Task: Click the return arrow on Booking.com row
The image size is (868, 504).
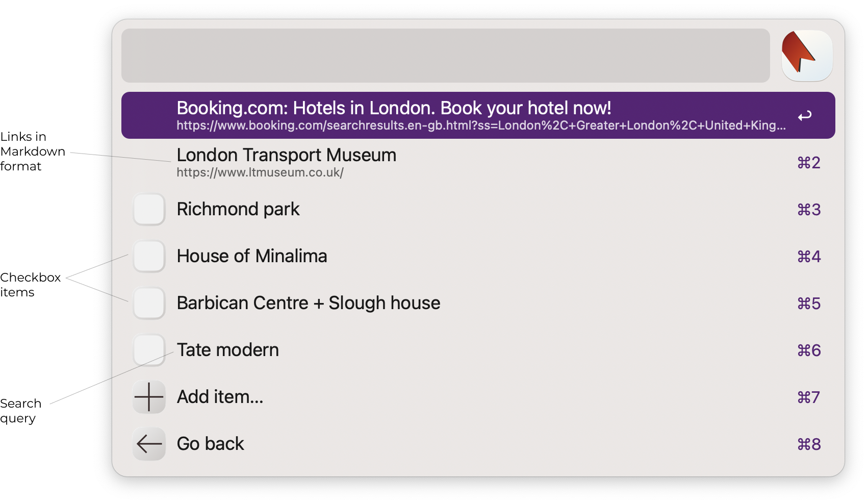Action: [805, 116]
